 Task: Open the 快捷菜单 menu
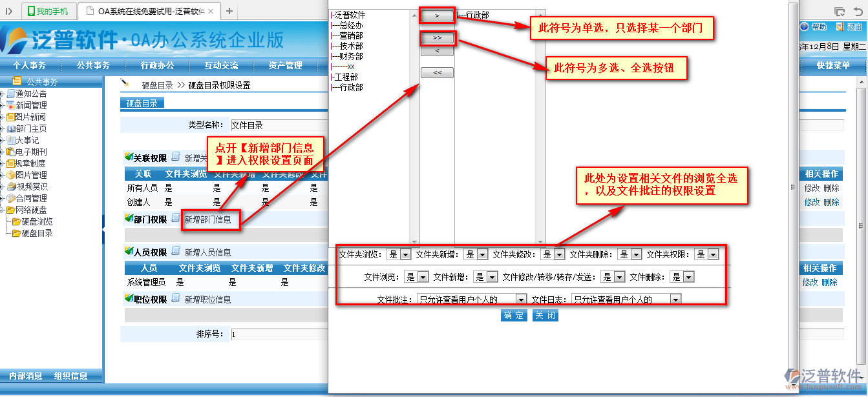(x=833, y=65)
